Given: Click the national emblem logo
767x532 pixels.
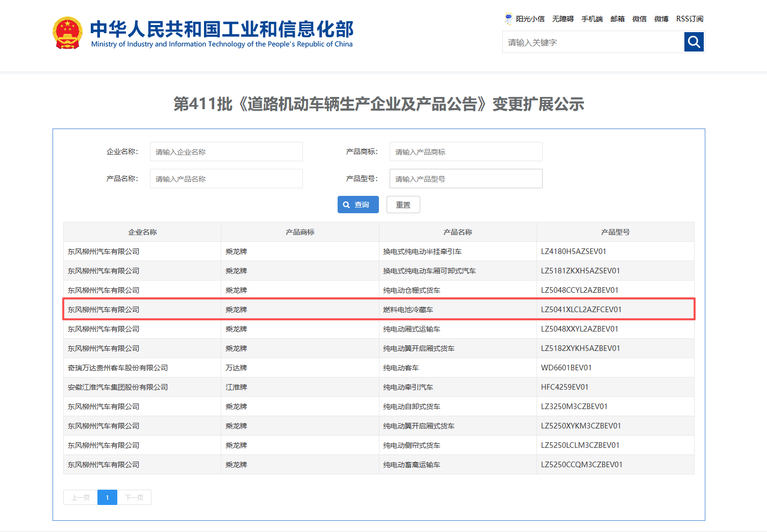Looking at the screenshot, I should tap(67, 33).
